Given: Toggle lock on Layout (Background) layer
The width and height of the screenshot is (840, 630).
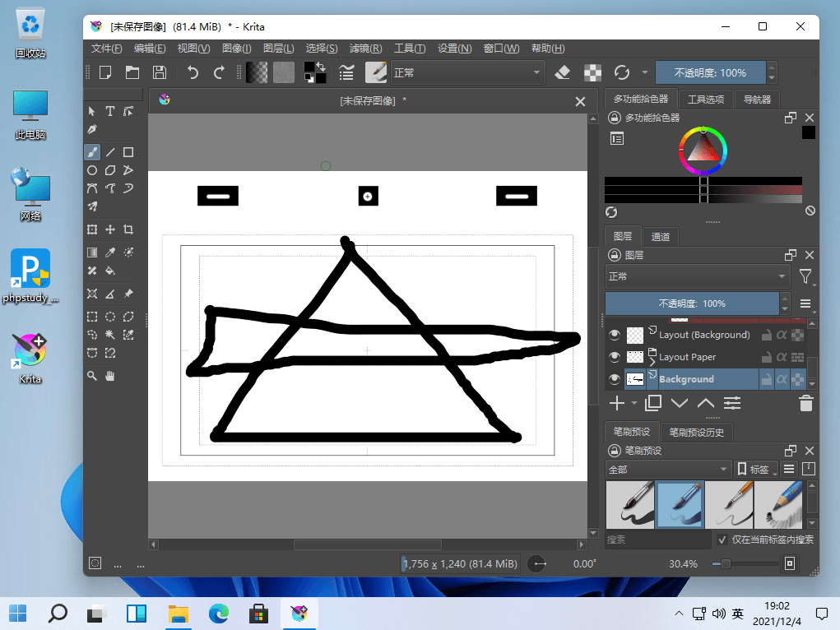Looking at the screenshot, I should click(x=767, y=335).
